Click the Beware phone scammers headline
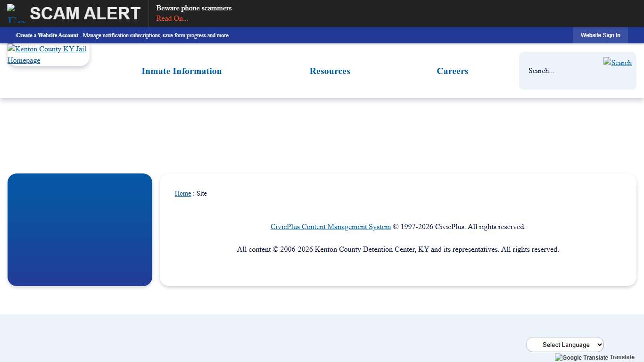Screen dimensions: 644x362 194,8
